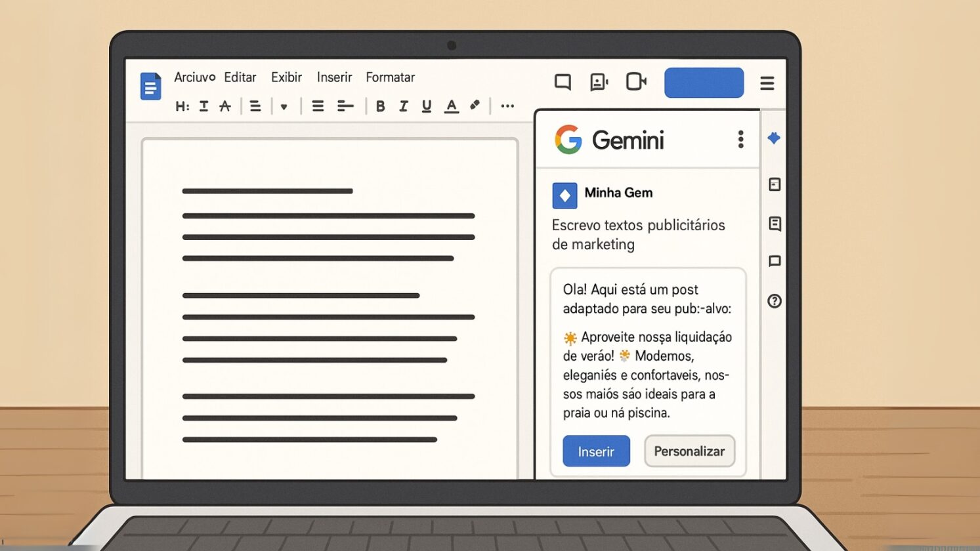Select the highlight color tool
Viewport: 980px width, 551px height.
[475, 105]
